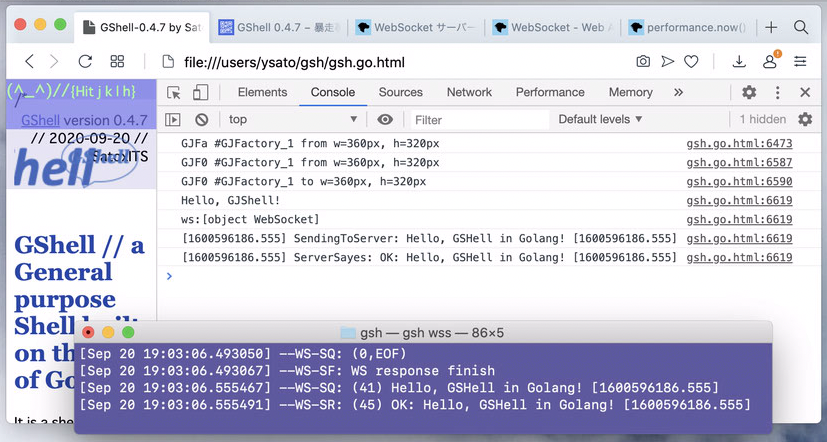The image size is (827, 442).
Task: Click the console Filter input field
Action: [x=478, y=120]
